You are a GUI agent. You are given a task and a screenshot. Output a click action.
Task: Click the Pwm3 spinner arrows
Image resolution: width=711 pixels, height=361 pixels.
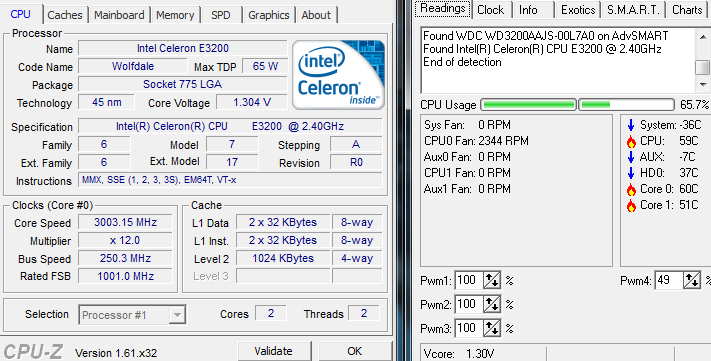click(x=492, y=328)
